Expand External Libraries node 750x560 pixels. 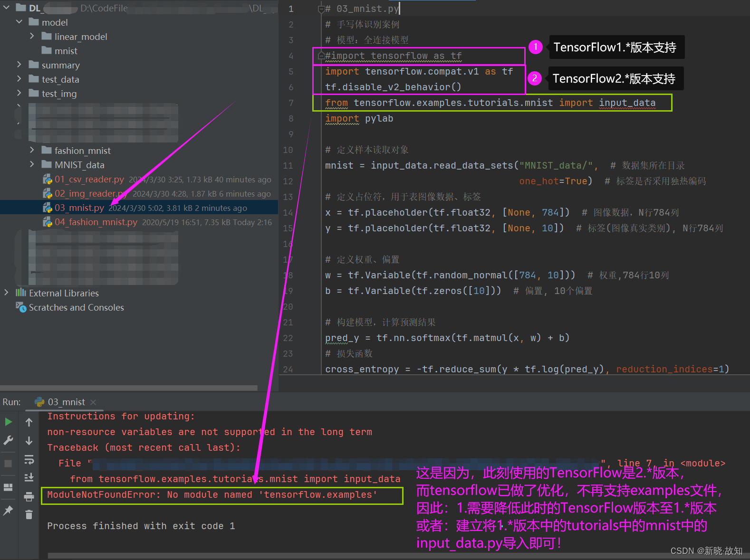tap(6, 293)
